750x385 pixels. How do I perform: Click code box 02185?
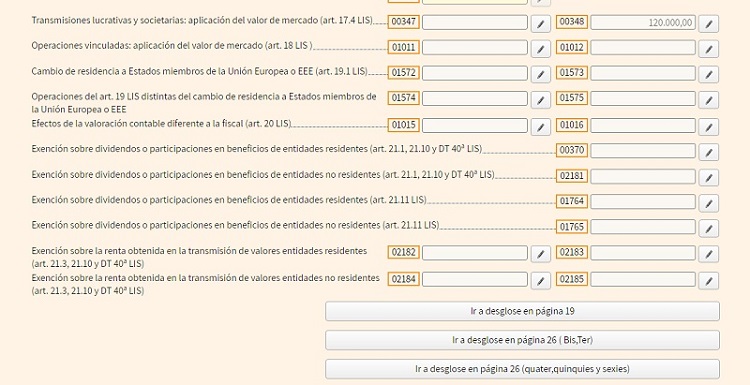point(572,279)
